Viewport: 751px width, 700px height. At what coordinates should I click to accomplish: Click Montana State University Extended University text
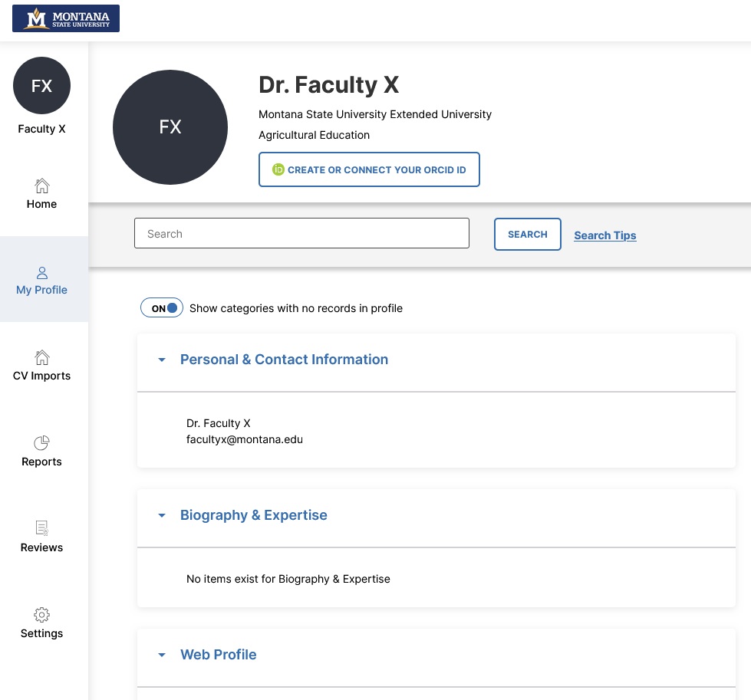pyautogui.click(x=375, y=114)
